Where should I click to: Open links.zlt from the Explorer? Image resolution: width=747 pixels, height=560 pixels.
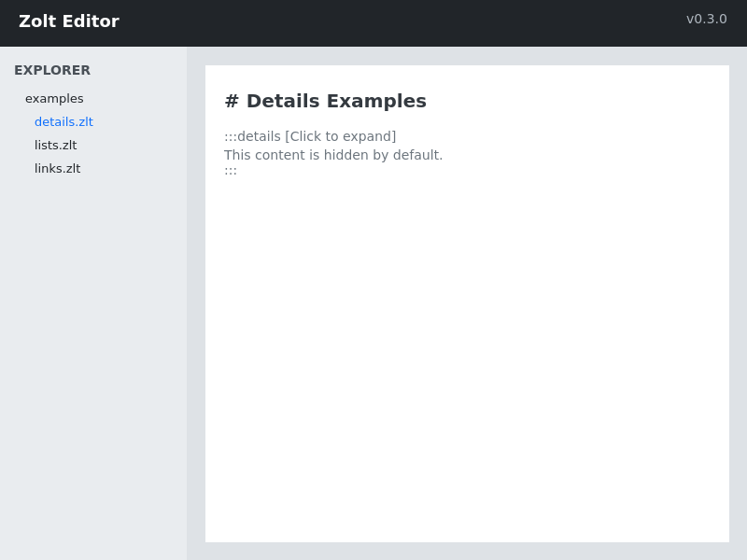pyautogui.click(x=57, y=168)
